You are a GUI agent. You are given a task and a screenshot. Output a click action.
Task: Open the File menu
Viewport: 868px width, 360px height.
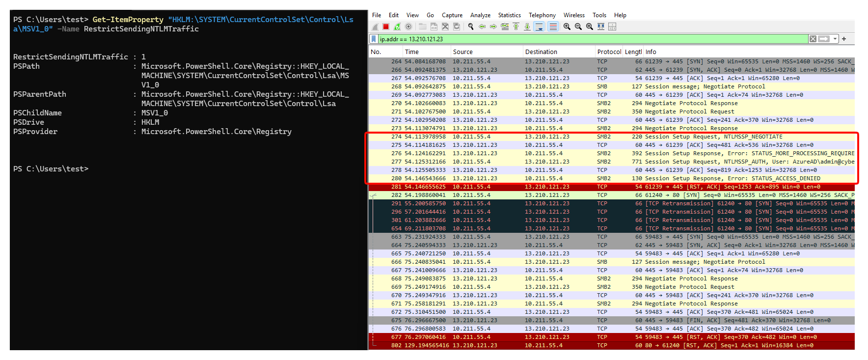point(377,15)
